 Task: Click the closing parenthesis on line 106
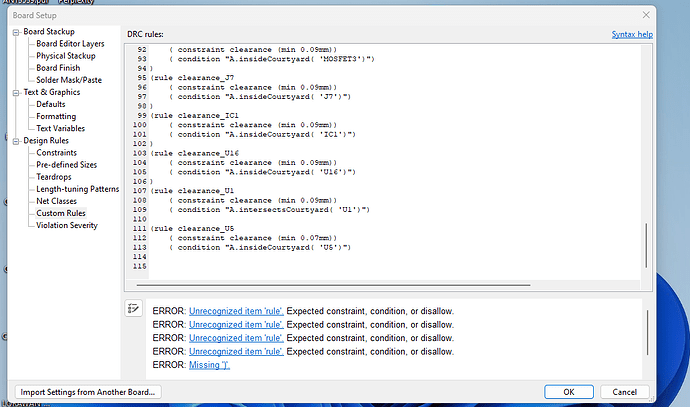click(151, 181)
